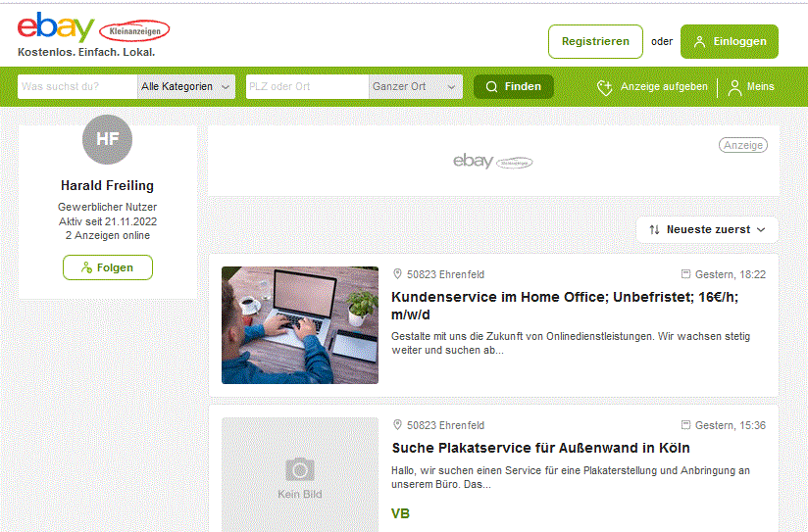Click the Anzeige ad label badge
Viewport: 808px width, 532px height.
click(743, 145)
